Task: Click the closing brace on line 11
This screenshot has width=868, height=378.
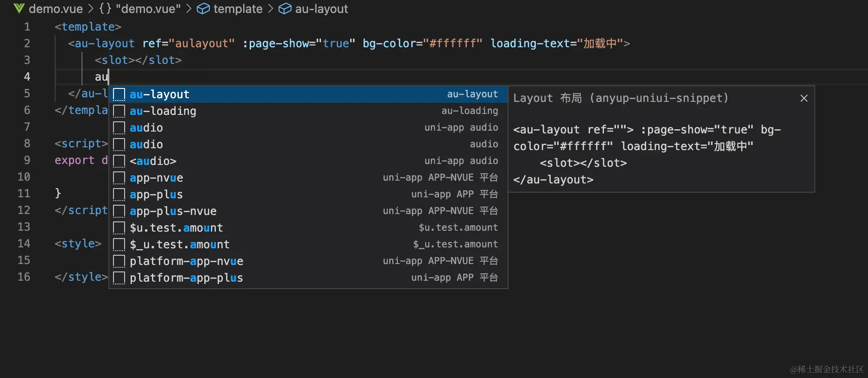Action: point(58,194)
